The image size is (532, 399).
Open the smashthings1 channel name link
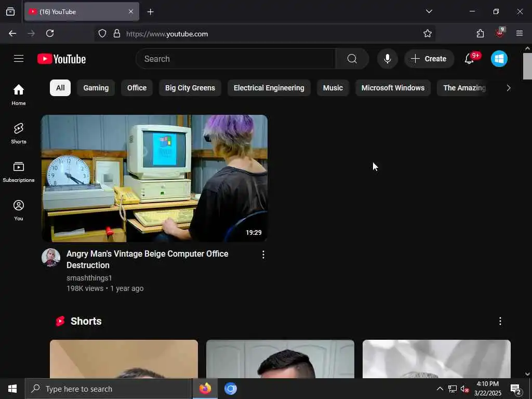(89, 278)
